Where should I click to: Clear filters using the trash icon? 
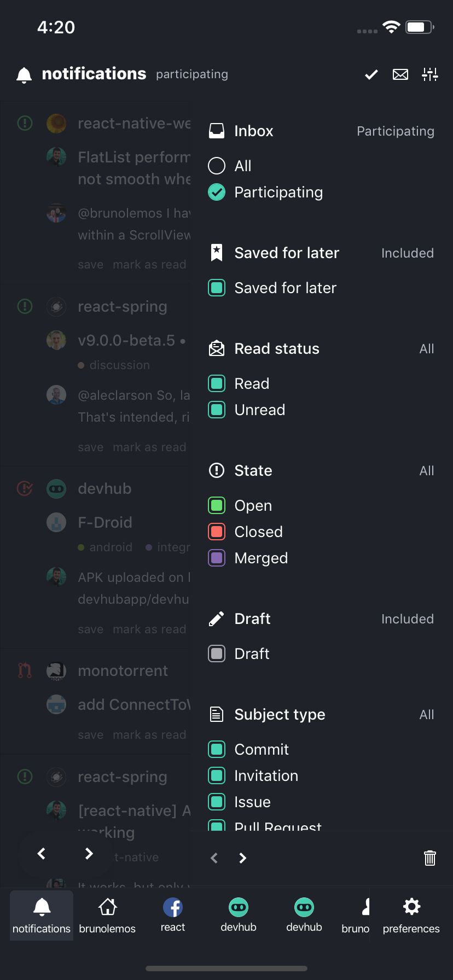coord(430,858)
